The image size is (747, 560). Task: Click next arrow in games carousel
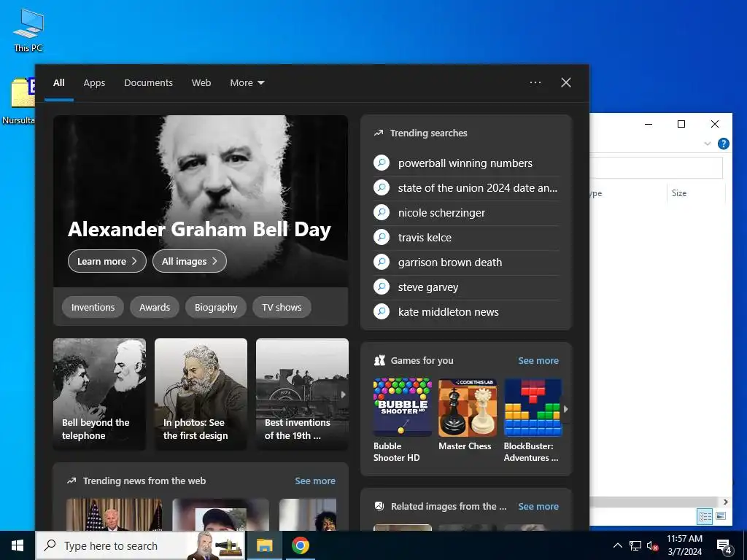tap(565, 409)
